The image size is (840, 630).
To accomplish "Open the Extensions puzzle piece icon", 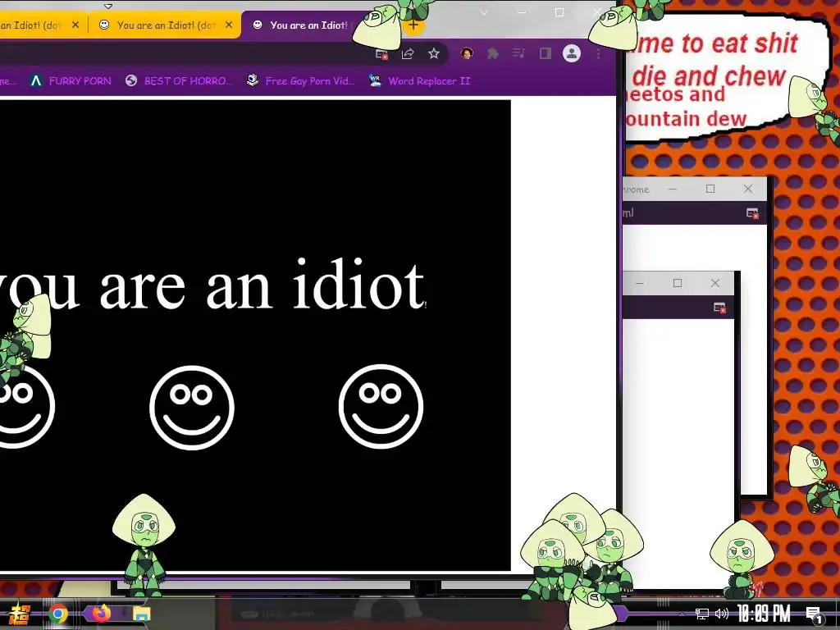I will [x=493, y=53].
